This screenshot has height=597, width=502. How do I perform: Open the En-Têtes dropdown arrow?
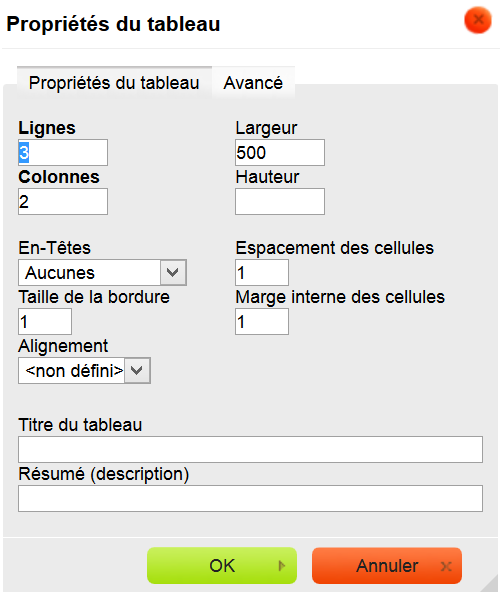click(173, 273)
